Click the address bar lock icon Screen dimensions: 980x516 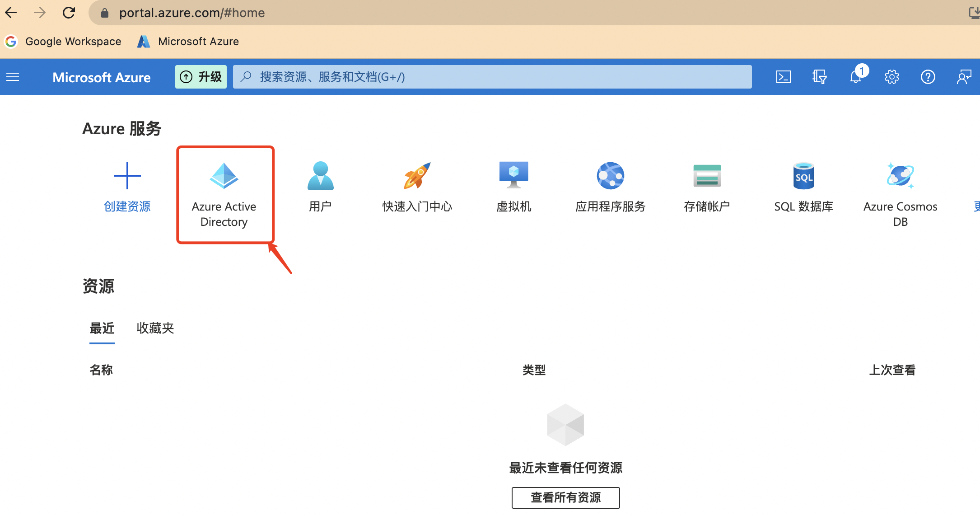(105, 13)
